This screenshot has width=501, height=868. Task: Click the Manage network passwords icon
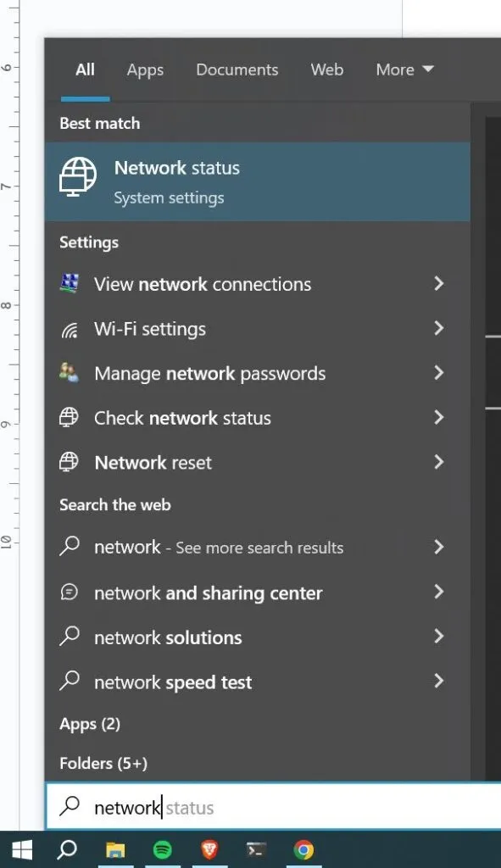coord(70,373)
